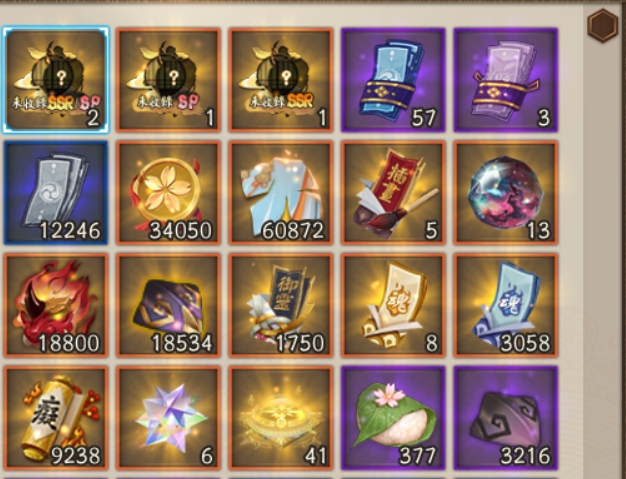This screenshot has height=479, width=626.
Task: Select the golden soul ticket count 8
Action: (394, 305)
